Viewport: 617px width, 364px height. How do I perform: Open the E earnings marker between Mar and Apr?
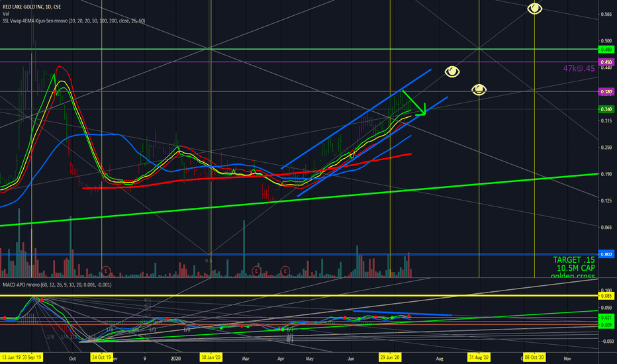point(256,271)
